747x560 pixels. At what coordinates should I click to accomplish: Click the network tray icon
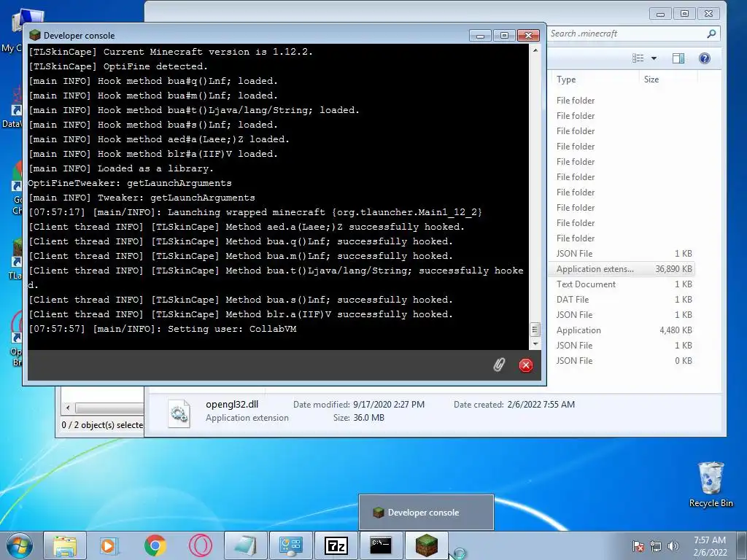(x=656, y=546)
